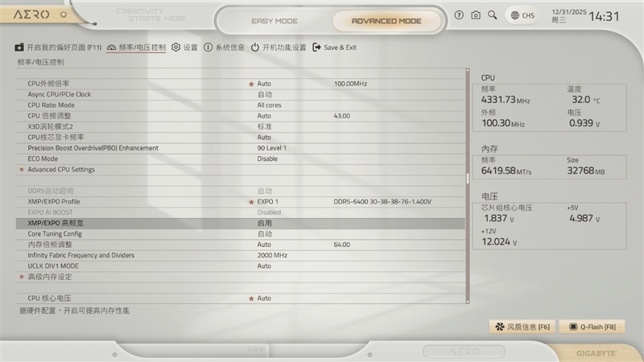Open 风扇信息 [F6] button
Viewport: 644px width, 362px height.
tap(522, 327)
